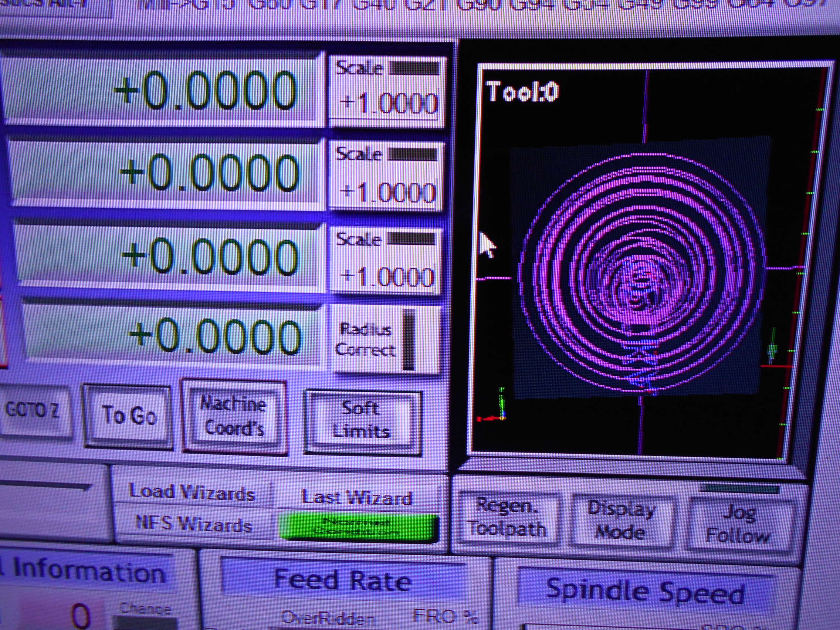
Task: Run the Last Wizard
Action: click(x=357, y=498)
